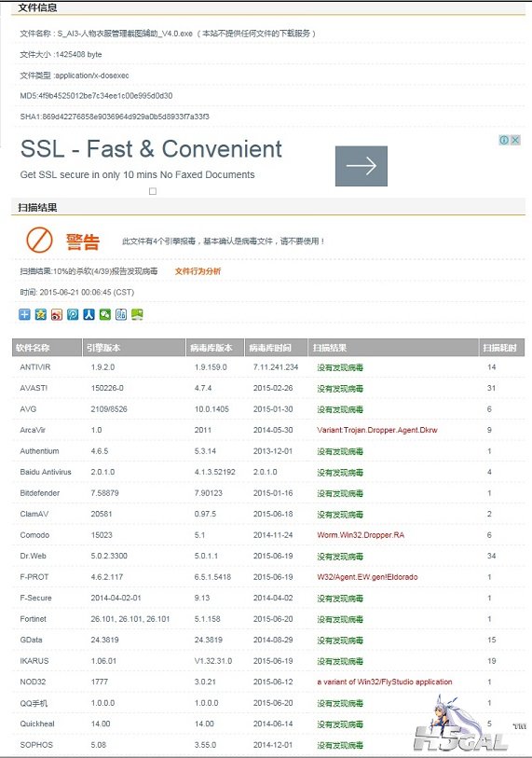Select the Quickheal row name
Image resolution: width=532 pixels, height=758 pixels.
36,724
